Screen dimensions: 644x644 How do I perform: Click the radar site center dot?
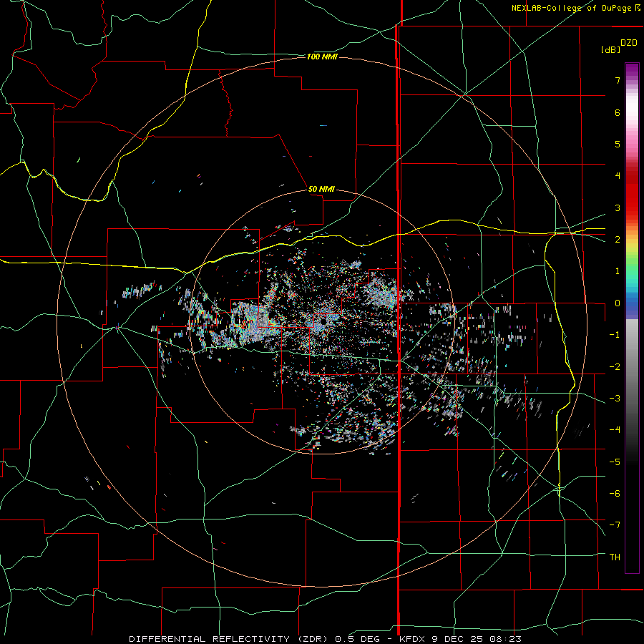tap(322, 321)
